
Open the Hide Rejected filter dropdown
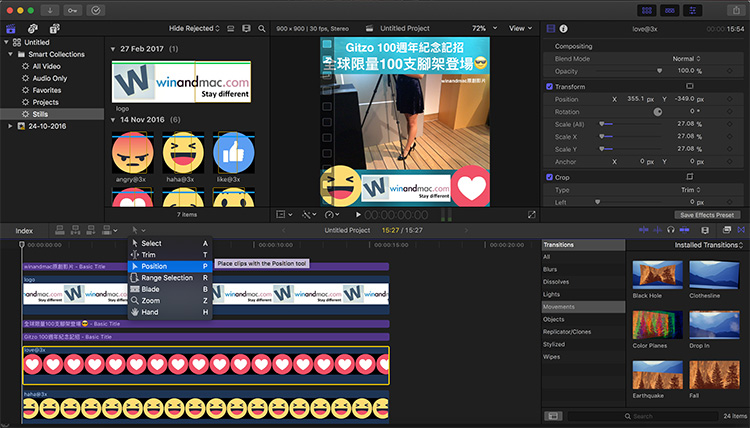[194, 28]
